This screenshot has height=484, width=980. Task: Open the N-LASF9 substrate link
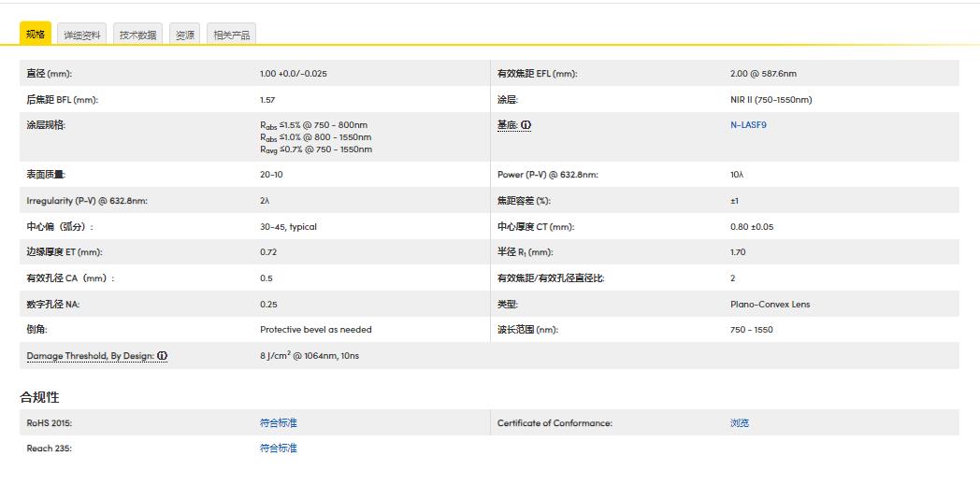click(x=748, y=125)
